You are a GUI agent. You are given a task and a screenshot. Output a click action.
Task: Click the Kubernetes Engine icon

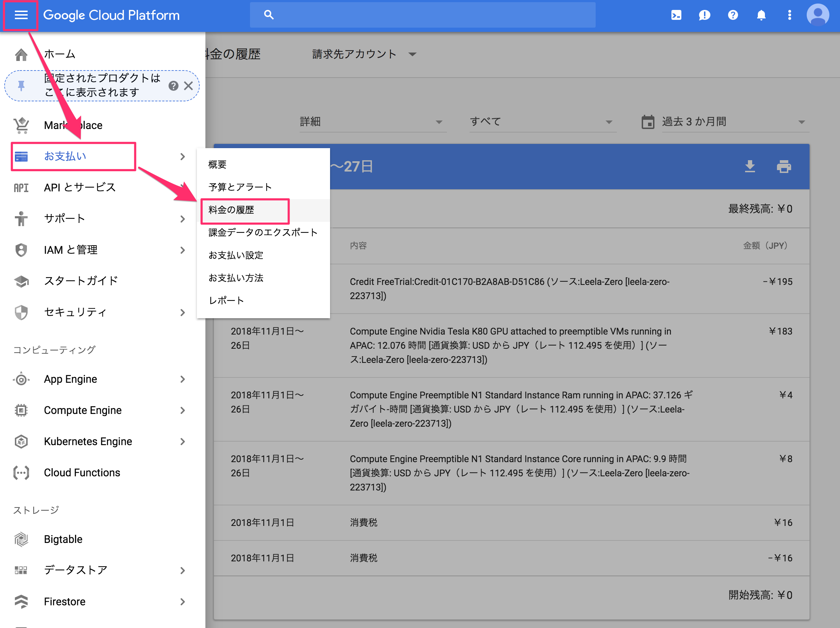coord(21,441)
